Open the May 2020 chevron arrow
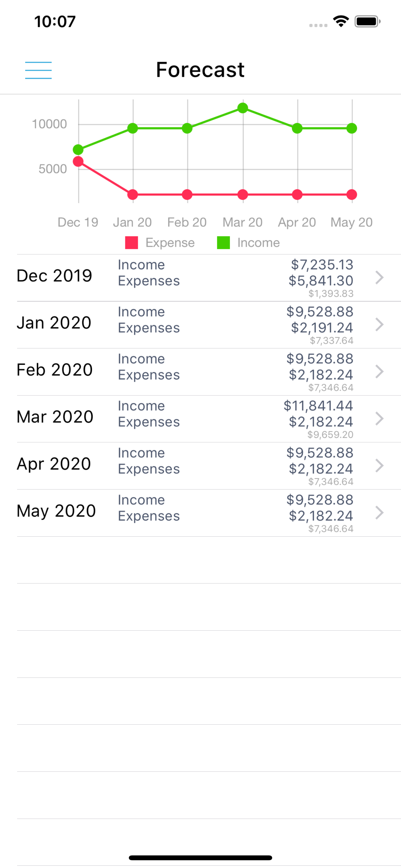This screenshot has height=868, width=401. click(379, 512)
